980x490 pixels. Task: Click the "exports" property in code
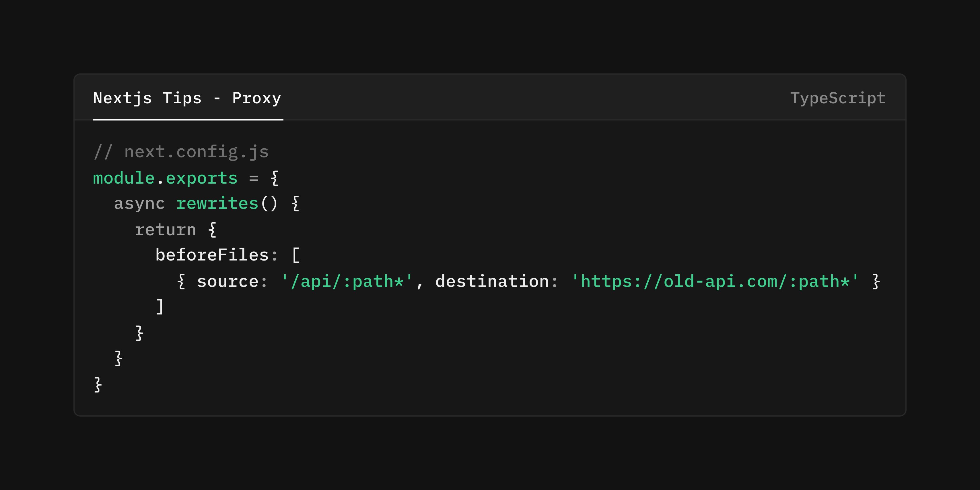pyautogui.click(x=202, y=178)
